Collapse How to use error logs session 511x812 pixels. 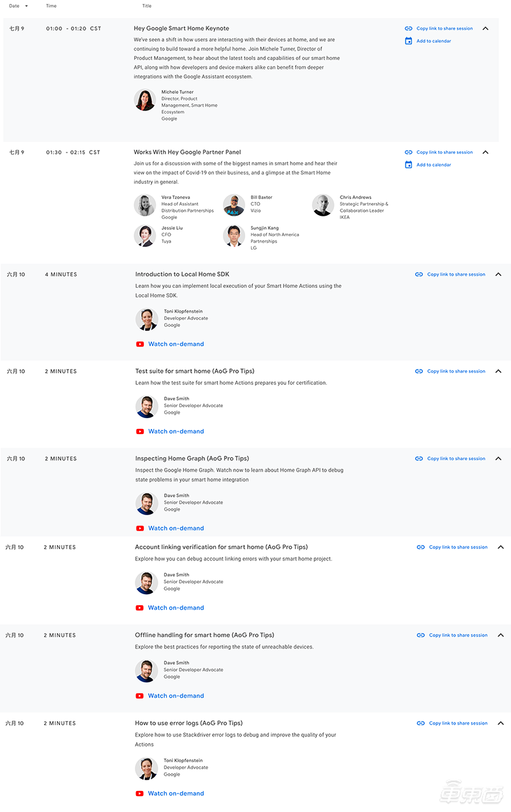click(501, 723)
